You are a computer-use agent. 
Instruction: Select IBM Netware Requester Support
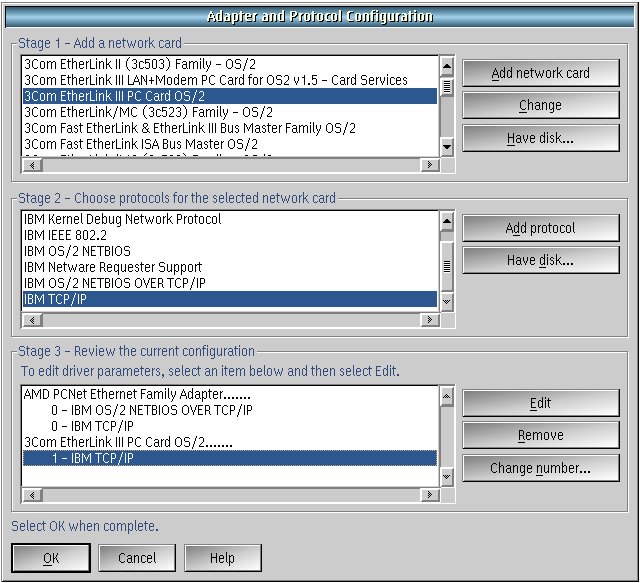click(230, 267)
